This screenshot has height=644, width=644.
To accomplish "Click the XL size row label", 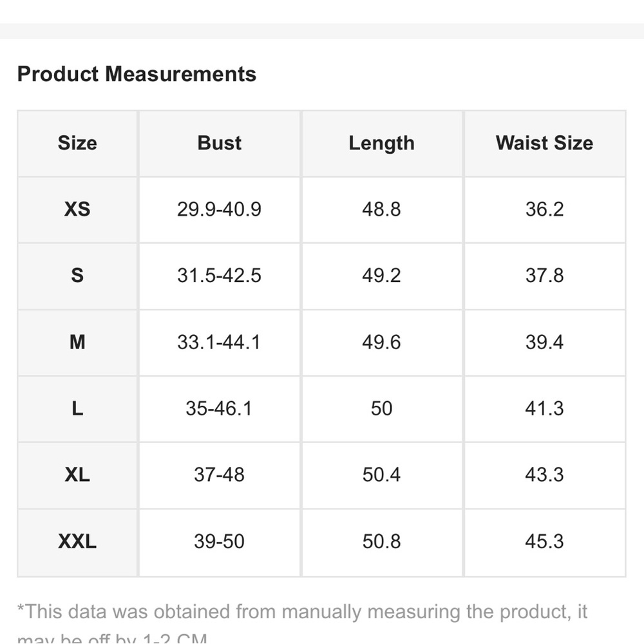I will pyautogui.click(x=77, y=475).
